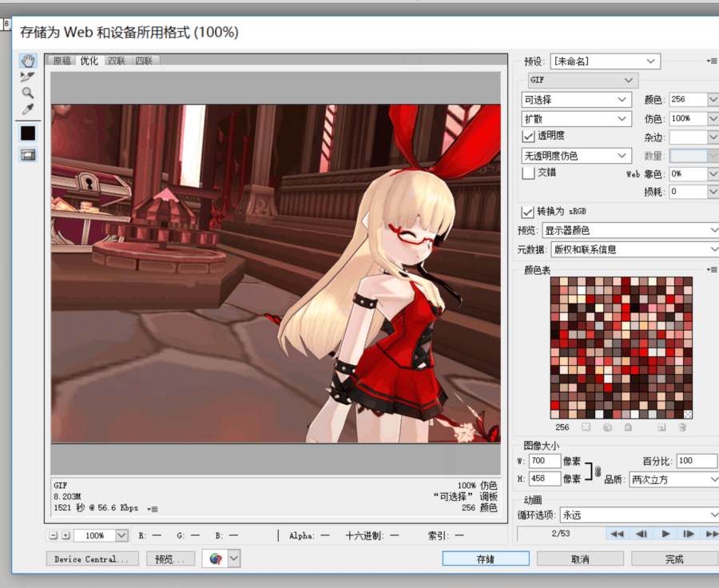Open the 预览 显示器颜色 dropdown
The width and height of the screenshot is (719, 588).
click(630, 230)
